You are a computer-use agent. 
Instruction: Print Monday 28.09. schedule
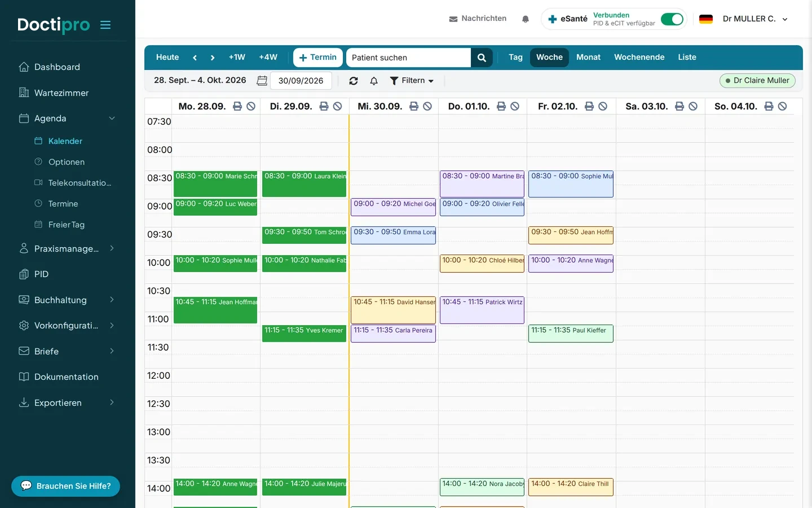(237, 106)
